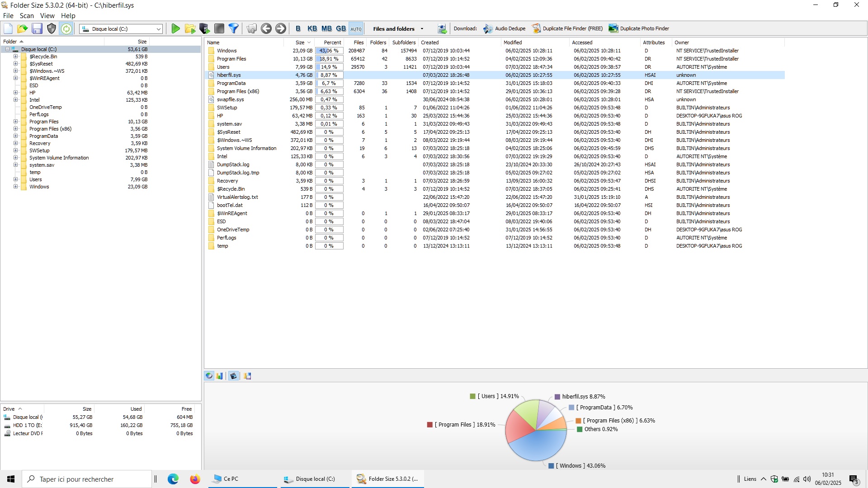Open the Scan menu
Screen dimensions: 868x488
27,16
